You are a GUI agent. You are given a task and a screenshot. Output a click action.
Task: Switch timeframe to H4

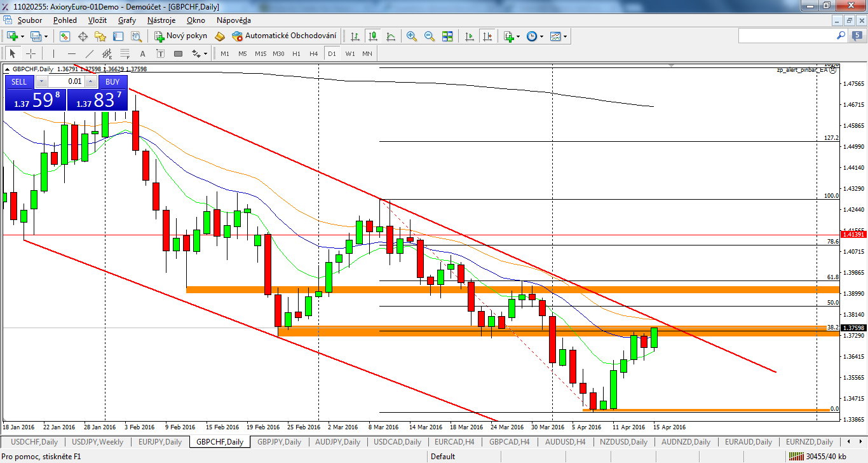313,53
